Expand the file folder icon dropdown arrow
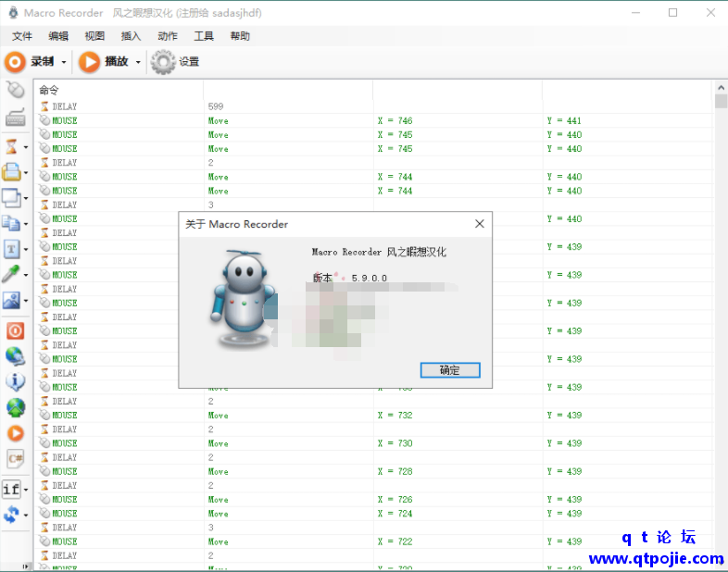Image resolution: width=728 pixels, height=572 pixels. point(26,172)
